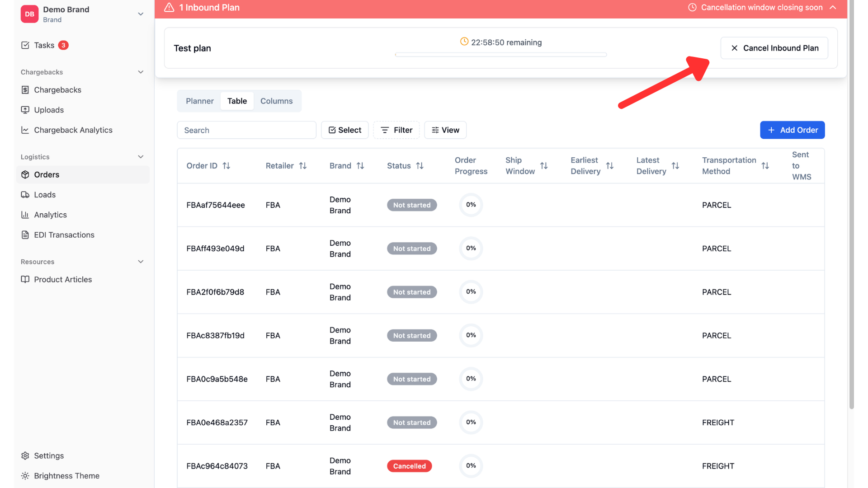Toggle the Brightness Theme sun icon
The height and width of the screenshot is (488, 868).
point(25,476)
